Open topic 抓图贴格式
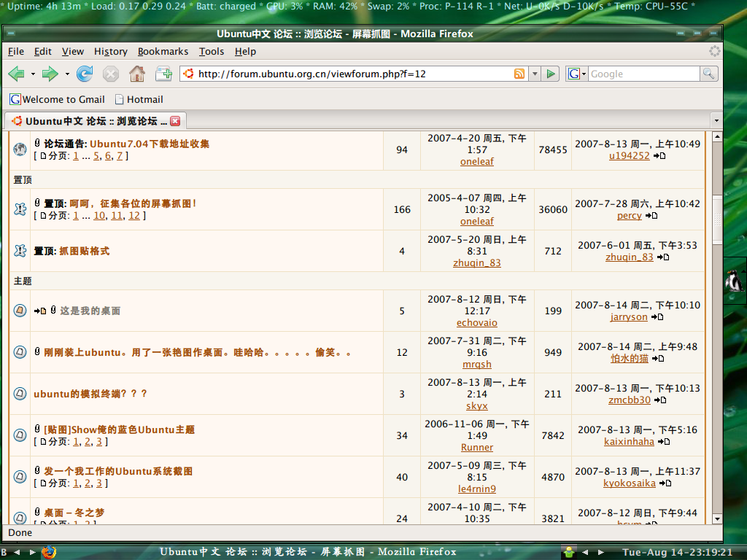 pos(85,251)
